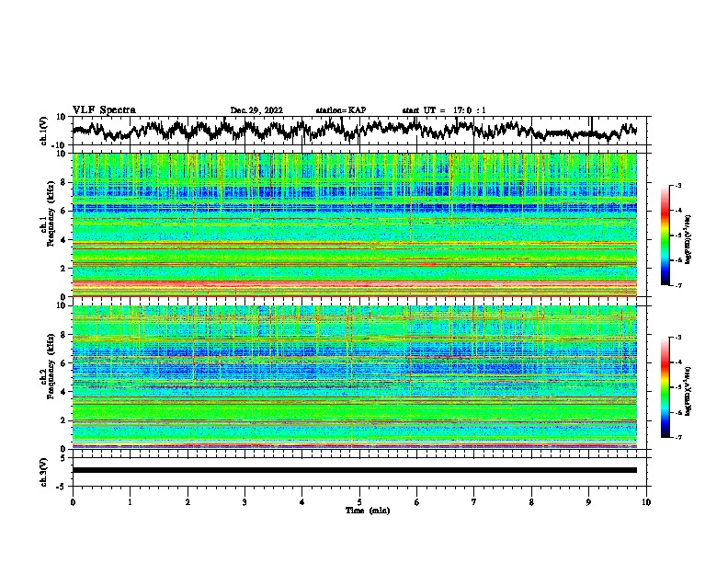Click the "VLF Spectra" plot title
728x563 pixels.
[104, 110]
